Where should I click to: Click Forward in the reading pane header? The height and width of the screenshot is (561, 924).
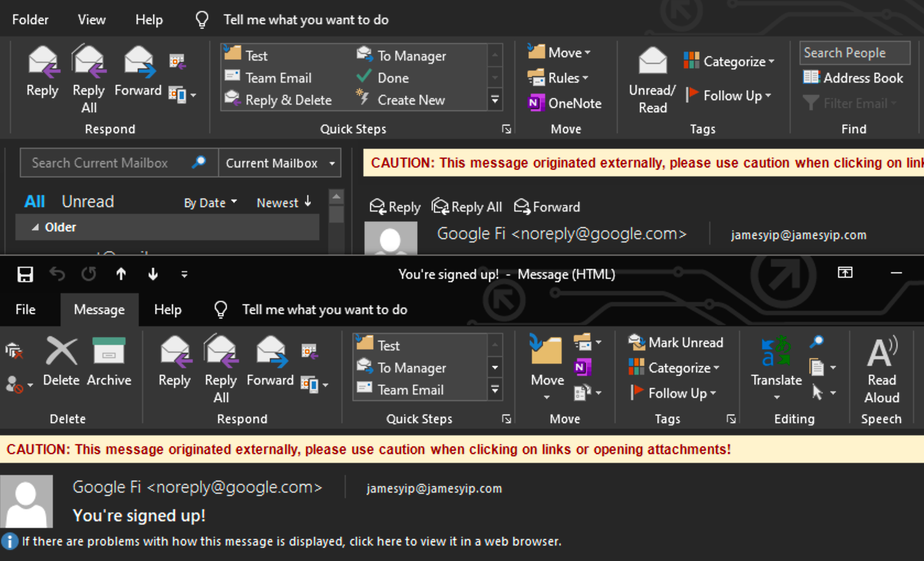pos(547,207)
